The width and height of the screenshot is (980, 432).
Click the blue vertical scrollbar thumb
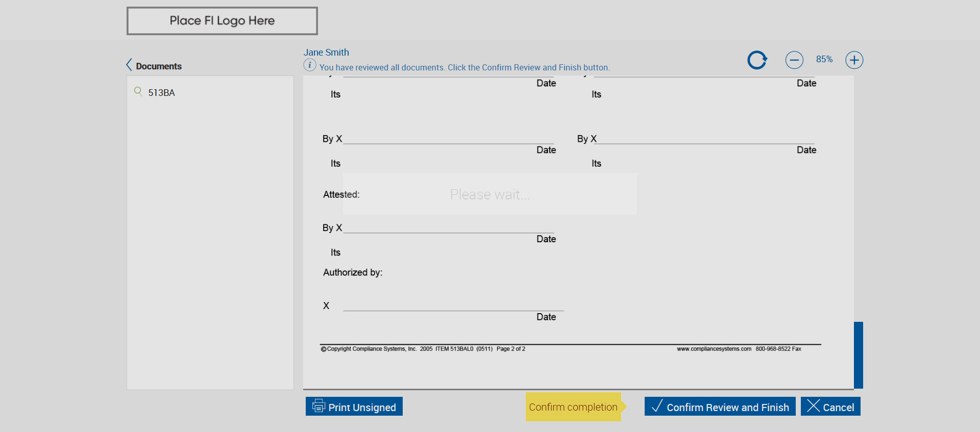(859, 355)
